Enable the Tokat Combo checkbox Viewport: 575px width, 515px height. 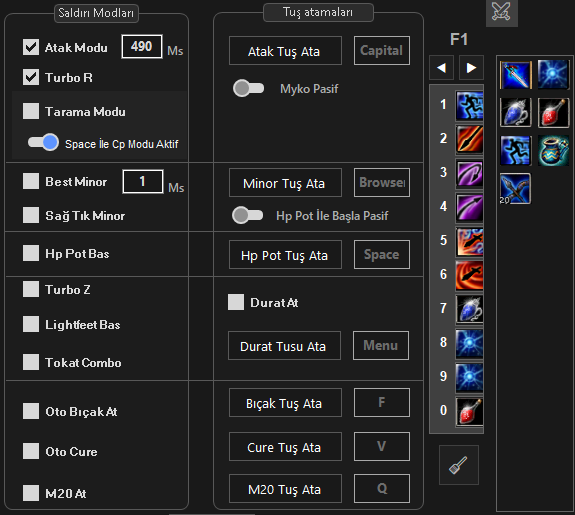click(31, 362)
